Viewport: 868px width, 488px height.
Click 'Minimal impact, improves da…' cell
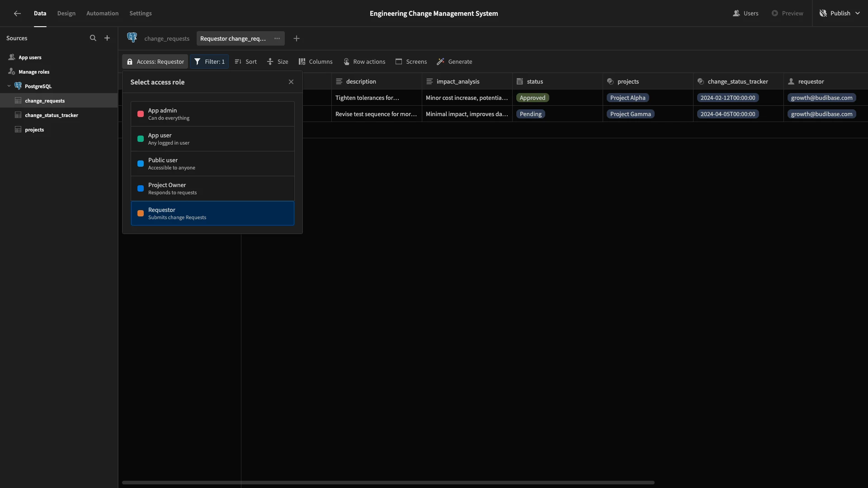(x=467, y=114)
